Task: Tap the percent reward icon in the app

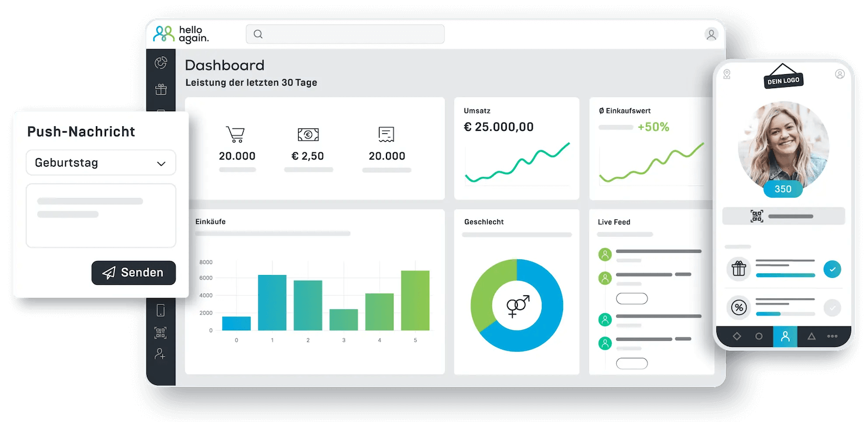Action: tap(738, 307)
